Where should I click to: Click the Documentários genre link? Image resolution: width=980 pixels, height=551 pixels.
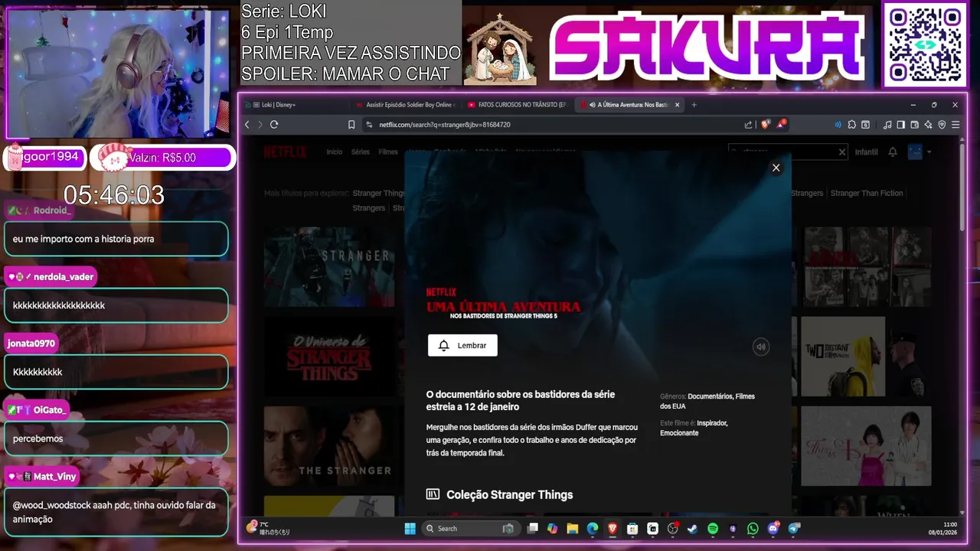click(x=710, y=396)
